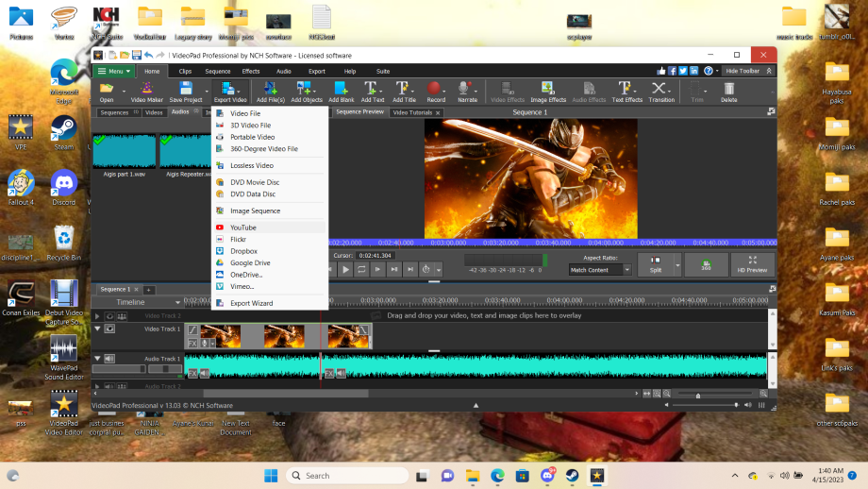Click the Transition toolbar icon
868x489 pixels.
(x=661, y=92)
